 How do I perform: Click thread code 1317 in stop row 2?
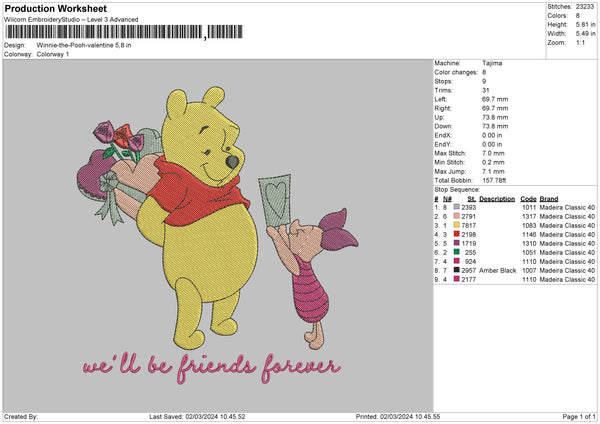coord(529,217)
